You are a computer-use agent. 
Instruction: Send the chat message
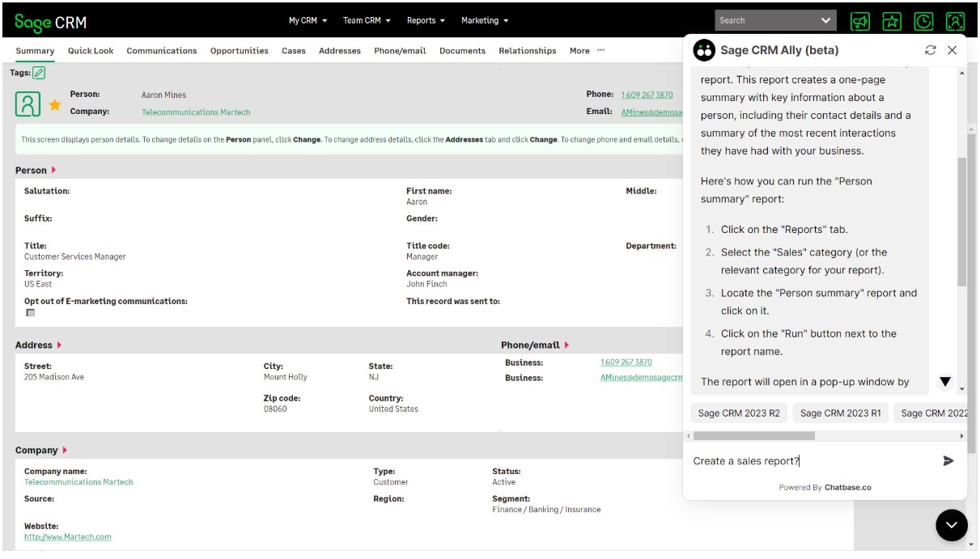pyautogui.click(x=948, y=461)
